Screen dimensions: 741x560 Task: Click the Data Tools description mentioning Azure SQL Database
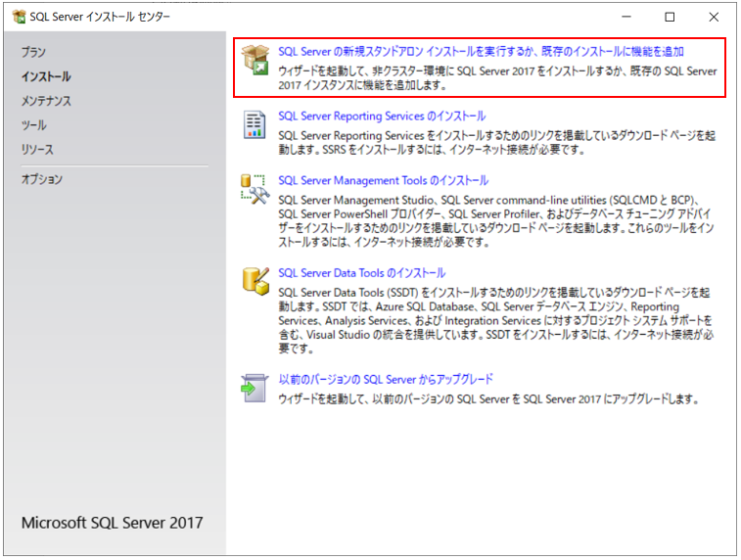495,321
